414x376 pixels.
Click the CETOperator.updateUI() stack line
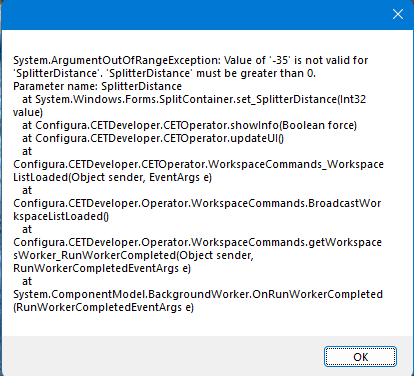pyautogui.click(x=153, y=138)
